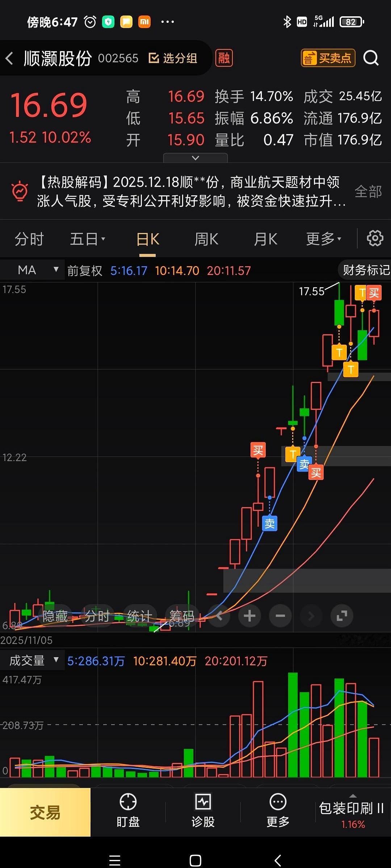Screen dimensions: 391x868
Task: Zoom out chart with minus button
Action: pos(280,616)
